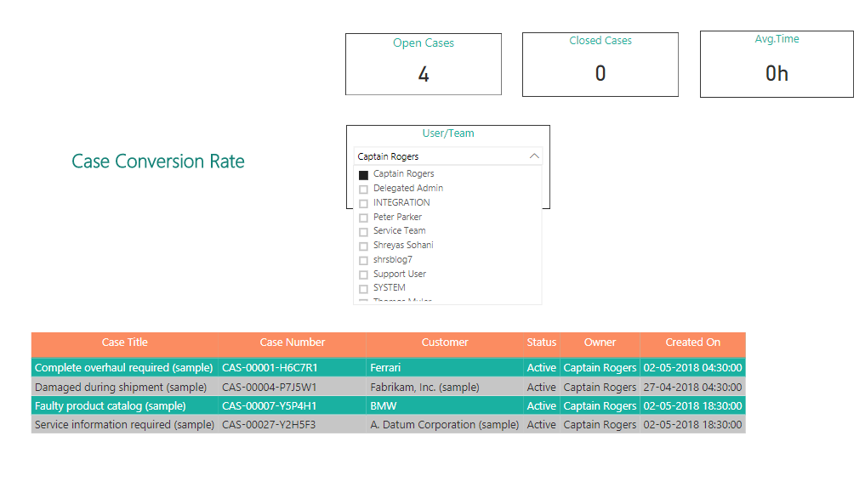Click the Open Cases card
This screenshot has width=865, height=504.
[x=423, y=64]
